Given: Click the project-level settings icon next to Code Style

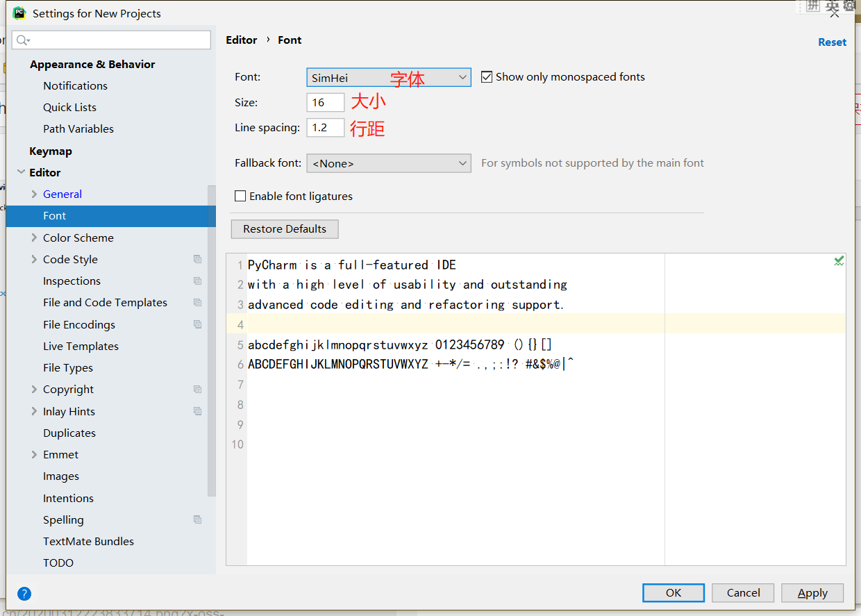Looking at the screenshot, I should click(x=198, y=259).
